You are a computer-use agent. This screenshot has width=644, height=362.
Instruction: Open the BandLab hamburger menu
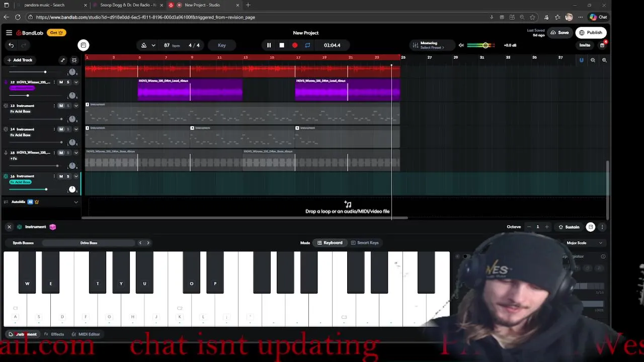pyautogui.click(x=9, y=33)
